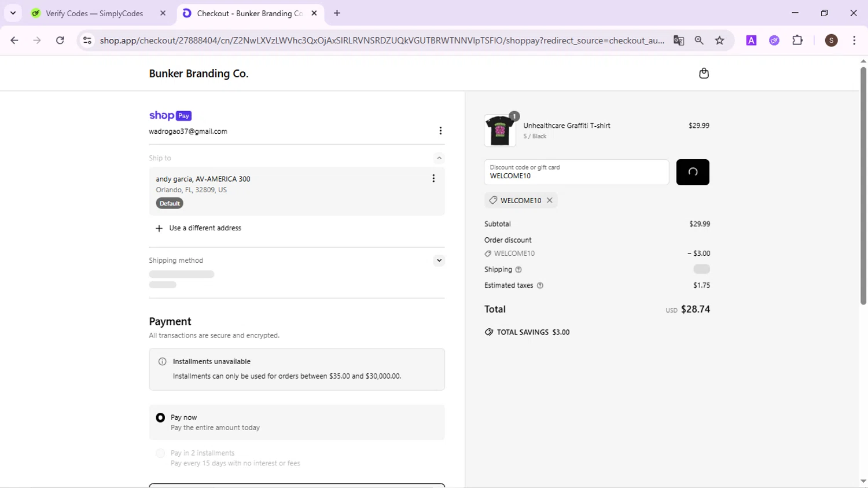Click the Payment heading
Image resolution: width=868 pixels, height=488 pixels.
[170, 321]
